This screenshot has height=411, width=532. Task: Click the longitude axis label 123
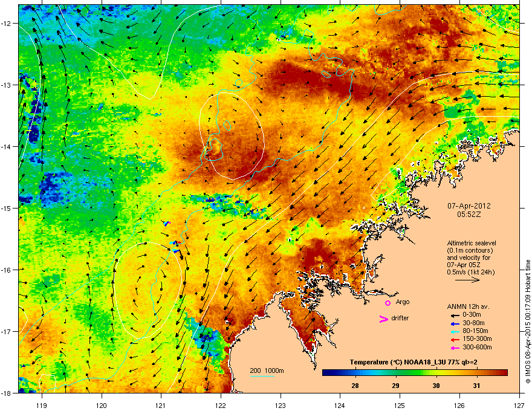pyautogui.click(x=281, y=405)
